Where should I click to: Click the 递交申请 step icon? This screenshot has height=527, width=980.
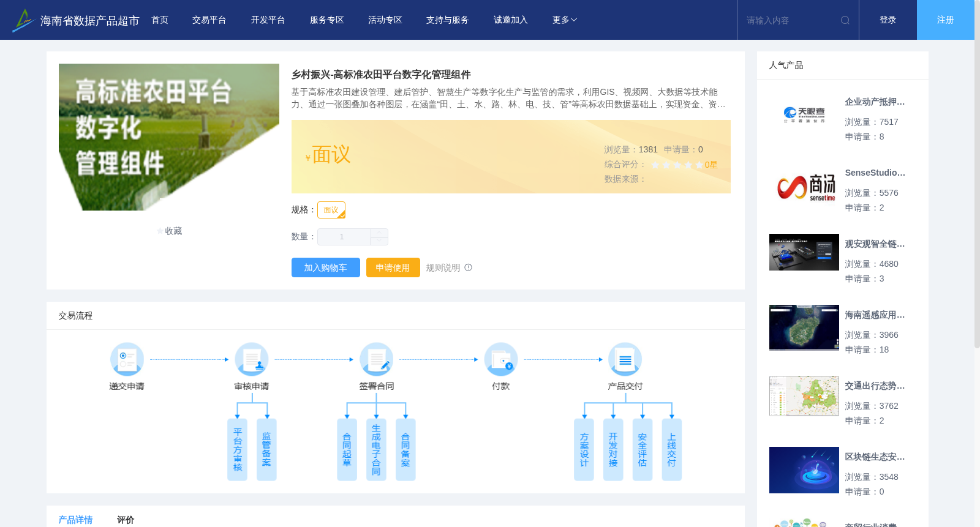coord(127,359)
